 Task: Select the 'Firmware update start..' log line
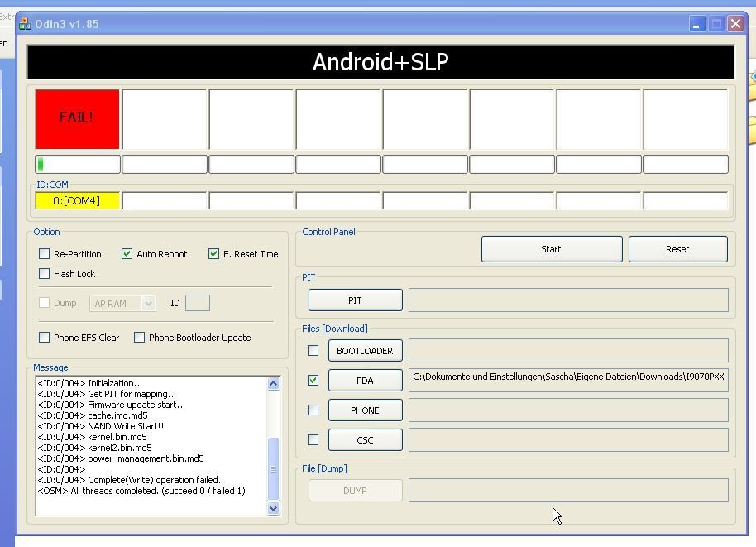point(110,405)
